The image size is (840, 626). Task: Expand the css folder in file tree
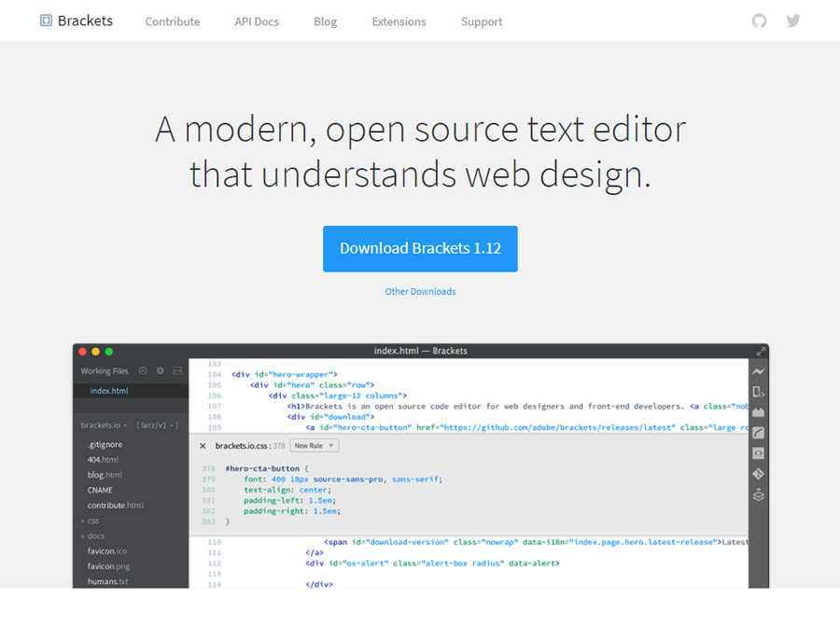pos(93,521)
